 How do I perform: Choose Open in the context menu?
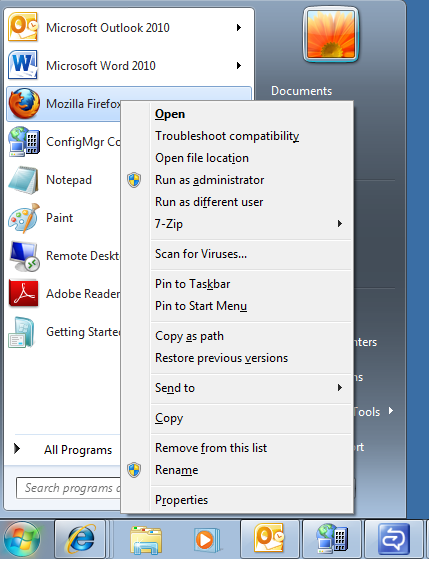point(170,114)
